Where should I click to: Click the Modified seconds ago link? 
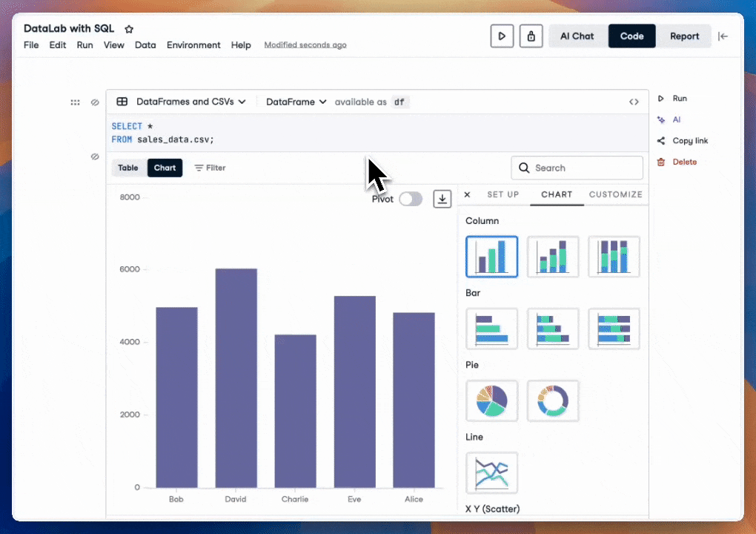[305, 44]
